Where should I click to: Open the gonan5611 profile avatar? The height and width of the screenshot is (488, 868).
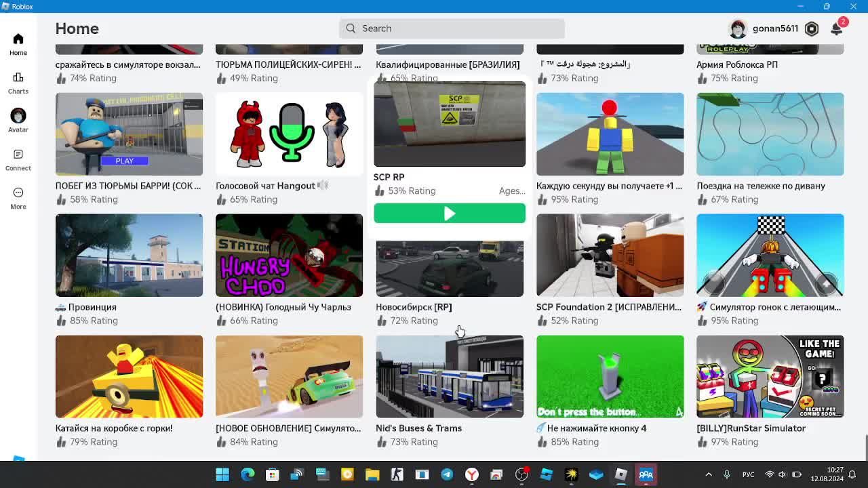pos(738,28)
